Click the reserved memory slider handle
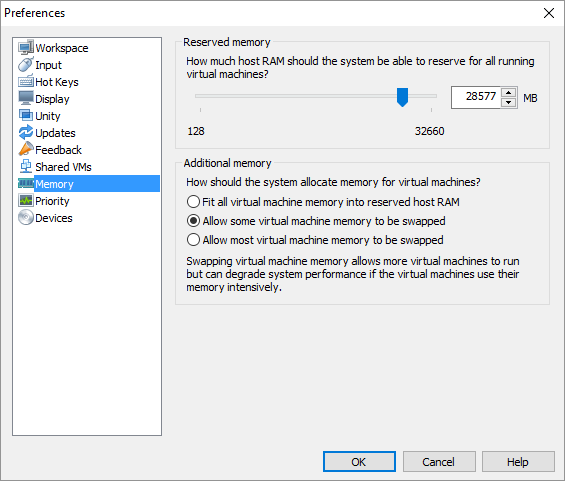The image size is (565, 481). [402, 97]
